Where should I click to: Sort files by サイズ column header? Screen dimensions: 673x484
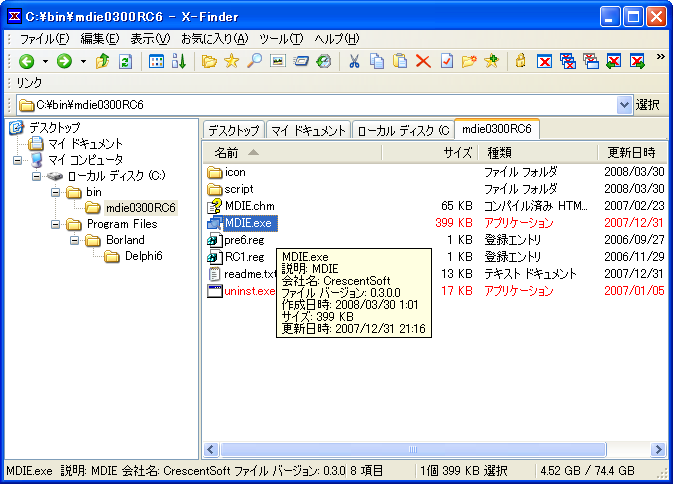457,152
